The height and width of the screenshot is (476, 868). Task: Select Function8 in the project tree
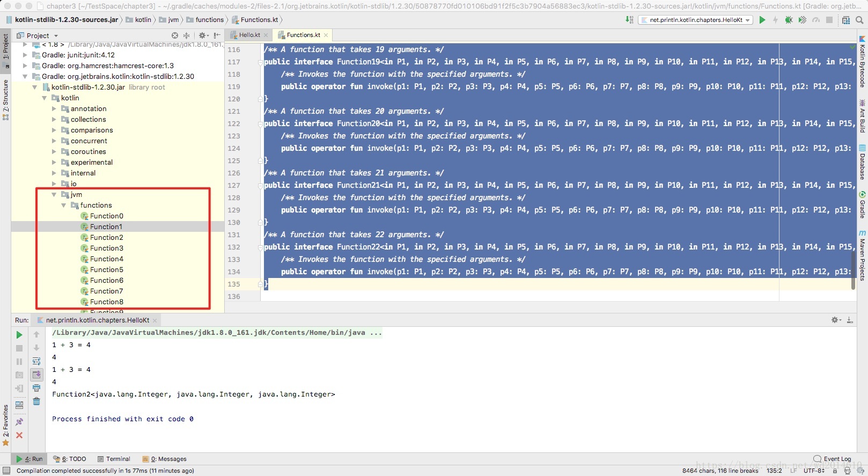click(x=106, y=302)
